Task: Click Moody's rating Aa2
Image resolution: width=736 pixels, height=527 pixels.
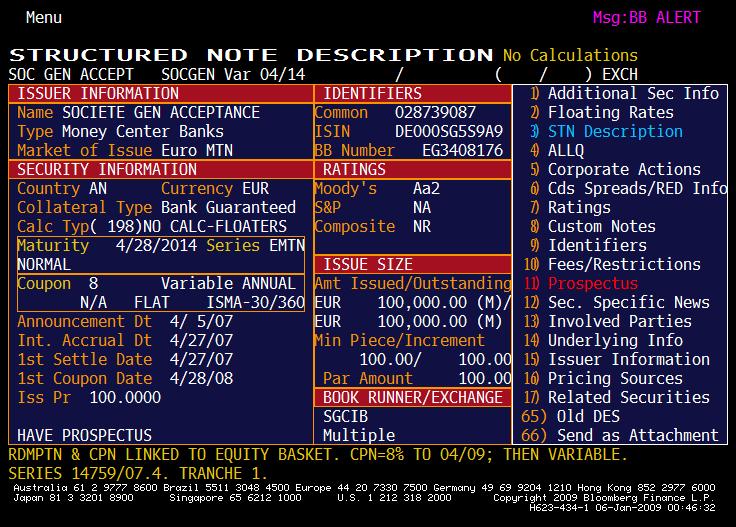Action: pyautogui.click(x=426, y=188)
